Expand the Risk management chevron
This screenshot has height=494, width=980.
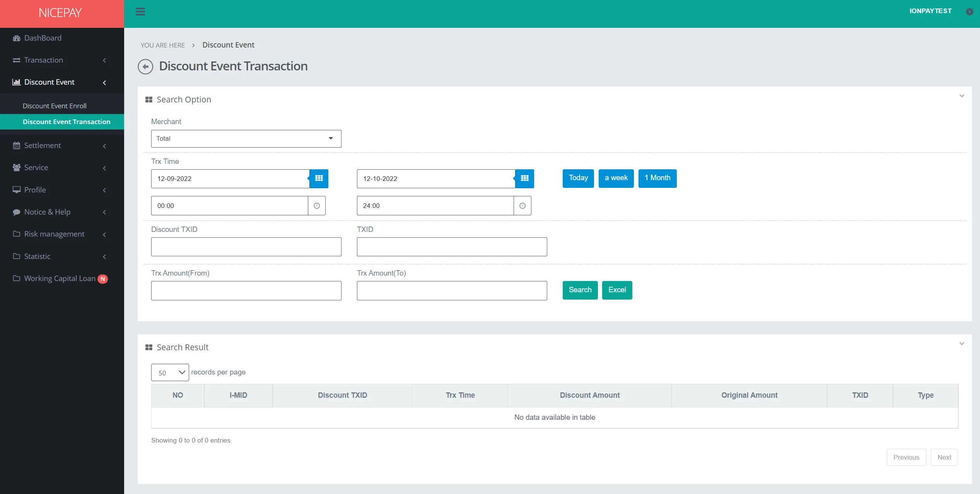tap(104, 235)
